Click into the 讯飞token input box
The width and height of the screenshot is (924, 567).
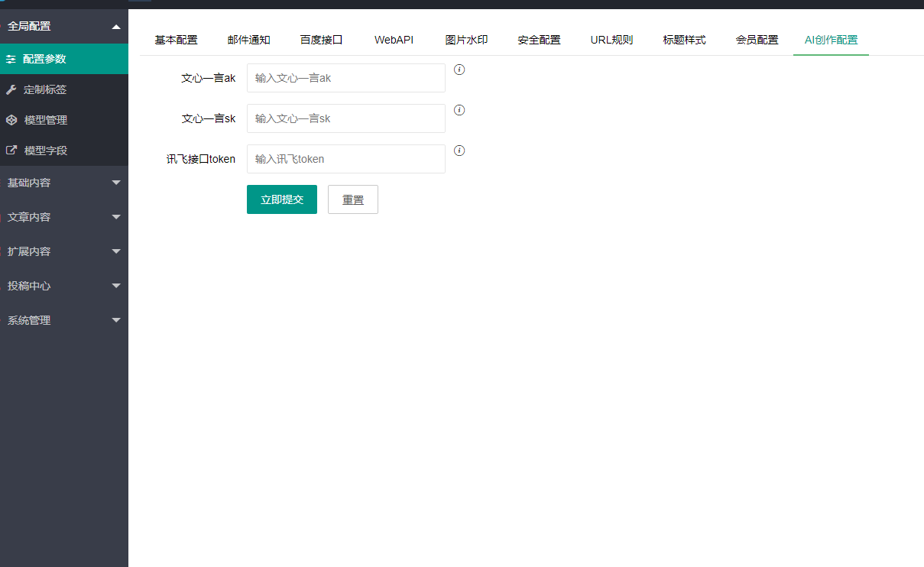point(345,159)
